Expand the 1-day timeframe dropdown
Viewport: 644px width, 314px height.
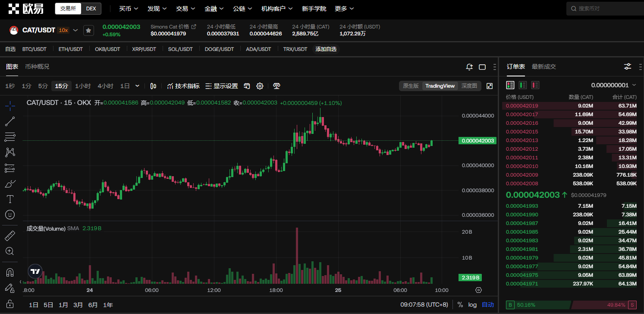tap(137, 86)
